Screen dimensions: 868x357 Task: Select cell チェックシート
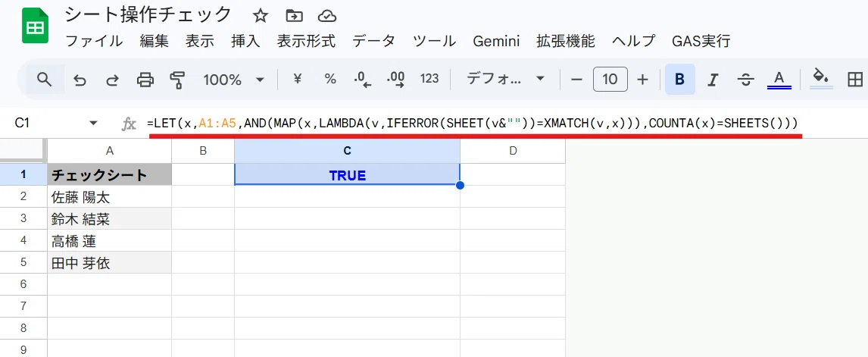pos(110,174)
